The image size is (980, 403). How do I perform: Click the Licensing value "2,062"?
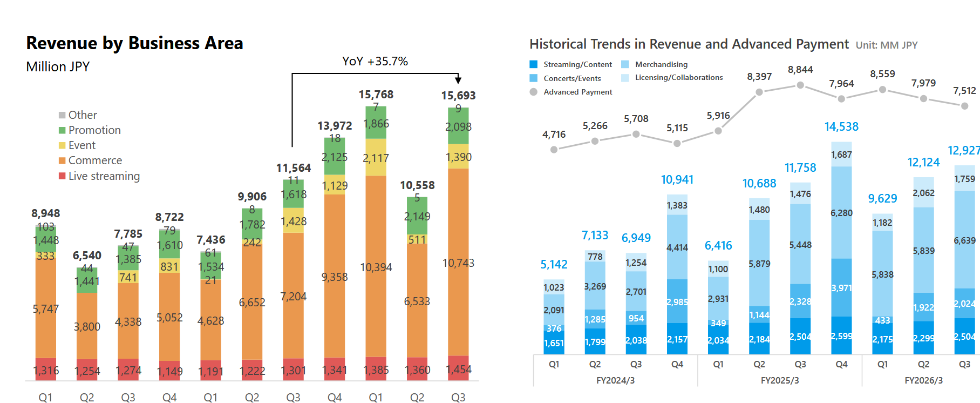coord(923,193)
